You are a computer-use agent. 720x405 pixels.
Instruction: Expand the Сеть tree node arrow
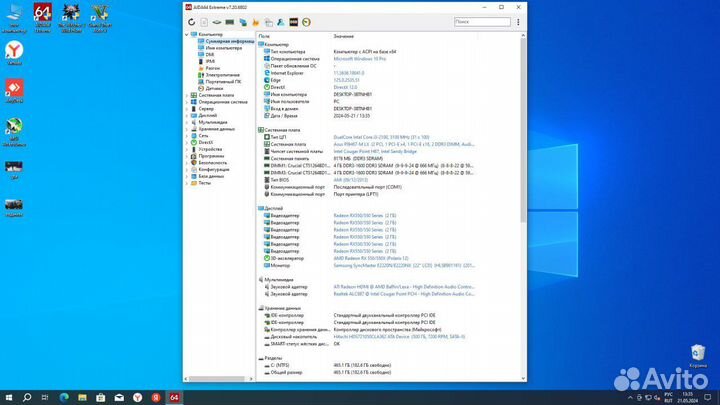coord(187,135)
